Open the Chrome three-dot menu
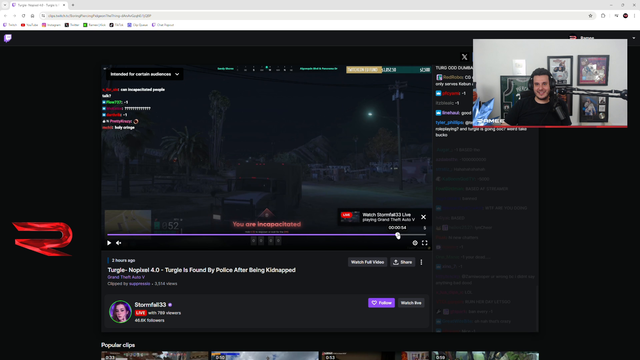The height and width of the screenshot is (360, 640). [634, 16]
